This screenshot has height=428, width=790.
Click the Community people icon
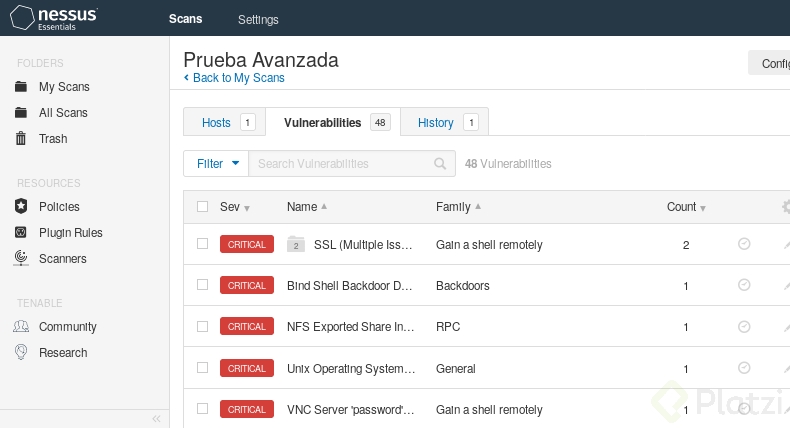click(x=20, y=327)
